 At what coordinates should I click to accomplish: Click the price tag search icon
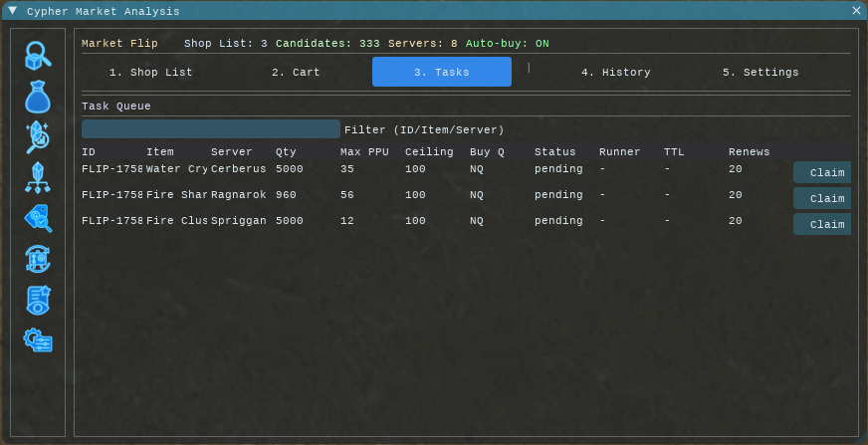click(x=38, y=218)
